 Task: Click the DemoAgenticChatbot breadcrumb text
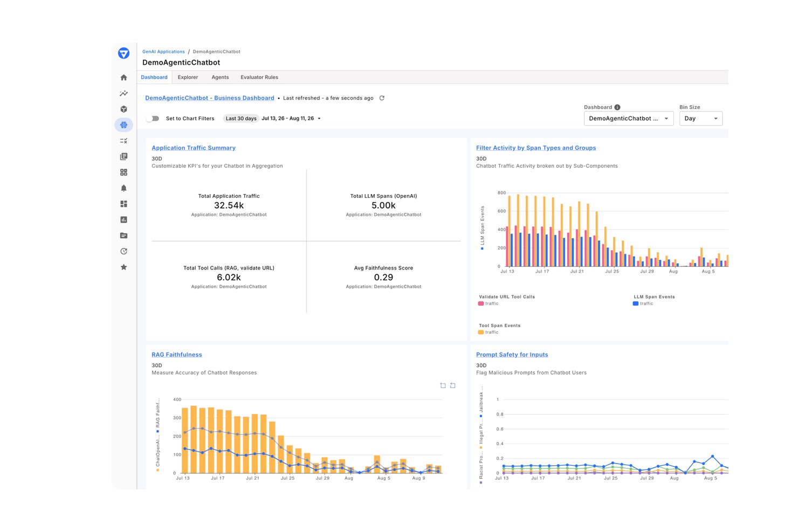pos(216,52)
